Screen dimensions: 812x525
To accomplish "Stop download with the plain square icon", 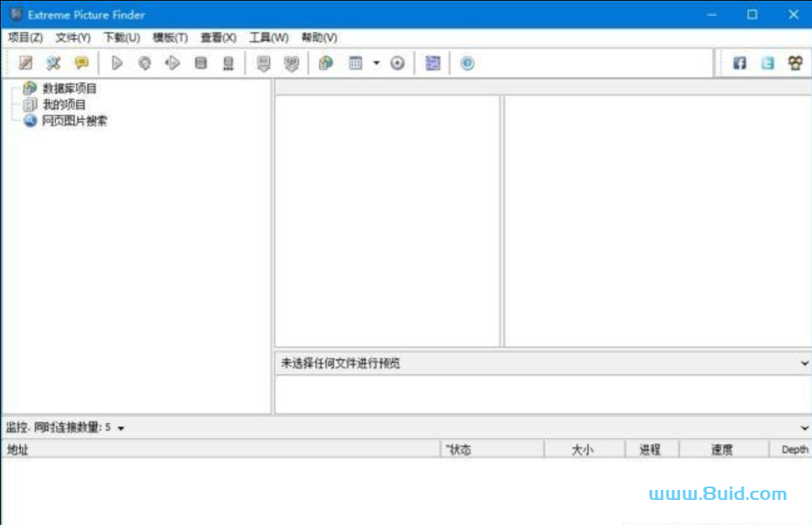I will tap(201, 64).
